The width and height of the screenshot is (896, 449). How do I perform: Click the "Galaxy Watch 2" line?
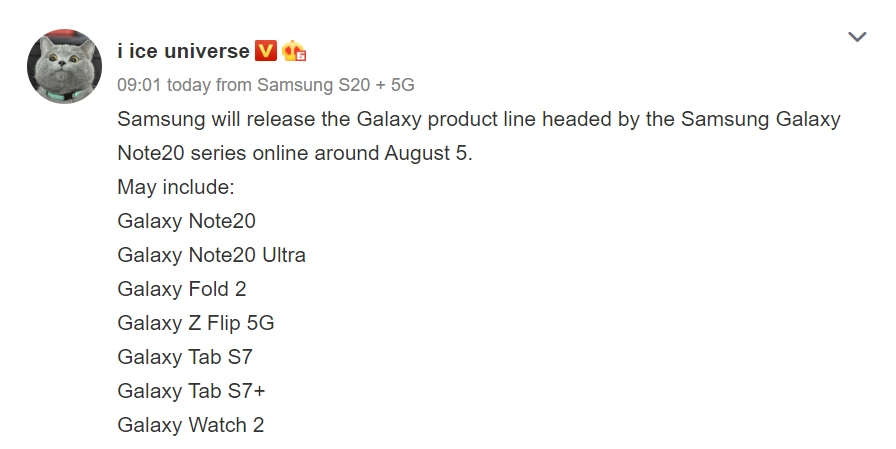pos(190,425)
